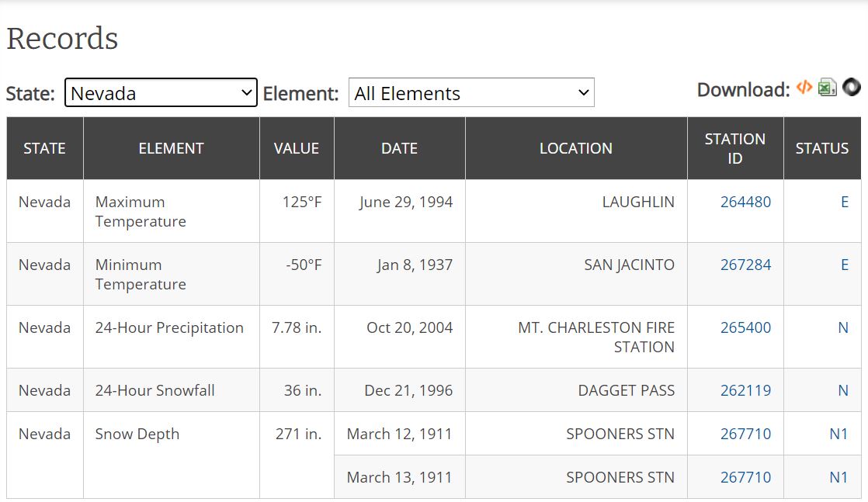Viewport: 868px width, 502px height.
Task: Download records as CSV via green spreadsheet icon
Action: click(828, 88)
